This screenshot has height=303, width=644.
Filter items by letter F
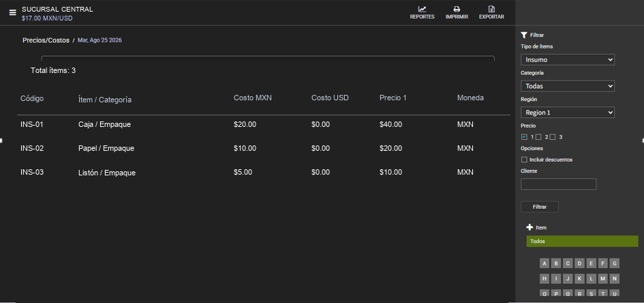[x=603, y=263]
